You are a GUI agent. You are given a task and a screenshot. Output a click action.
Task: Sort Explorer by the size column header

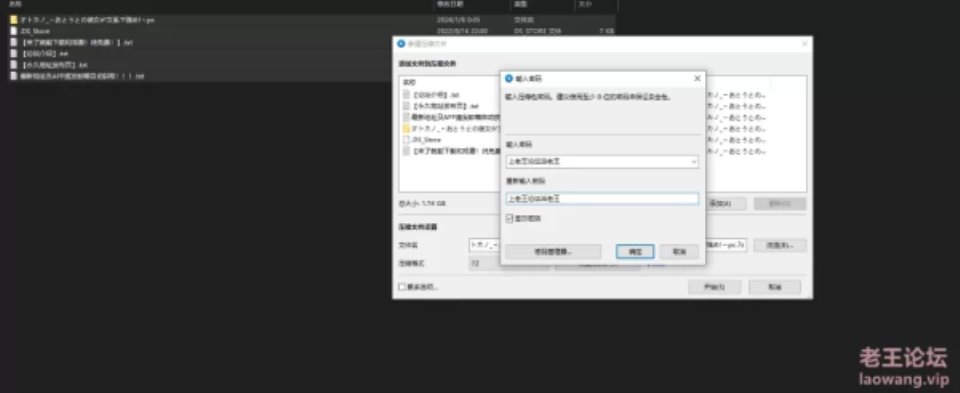pos(584,4)
